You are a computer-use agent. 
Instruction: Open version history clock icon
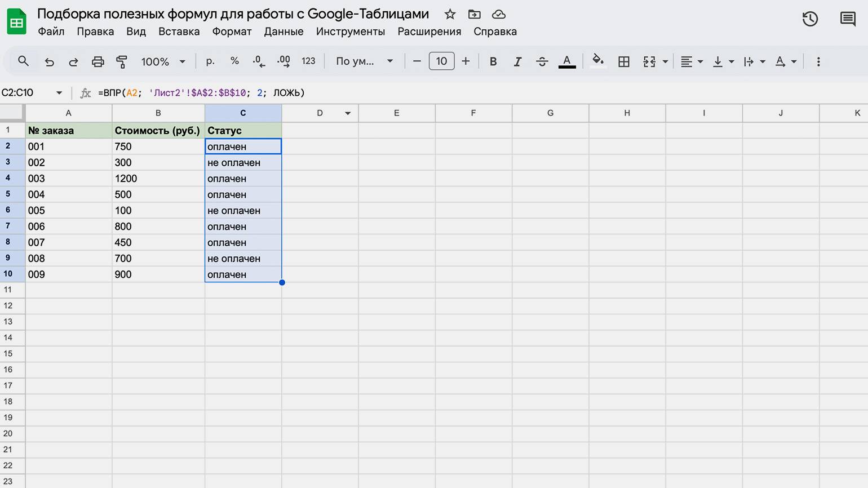(x=810, y=19)
